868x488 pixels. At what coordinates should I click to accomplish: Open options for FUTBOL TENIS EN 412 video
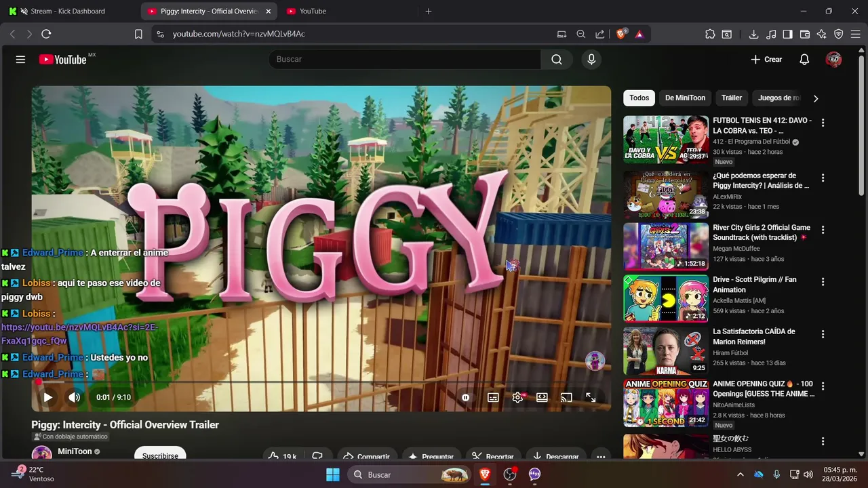point(823,123)
